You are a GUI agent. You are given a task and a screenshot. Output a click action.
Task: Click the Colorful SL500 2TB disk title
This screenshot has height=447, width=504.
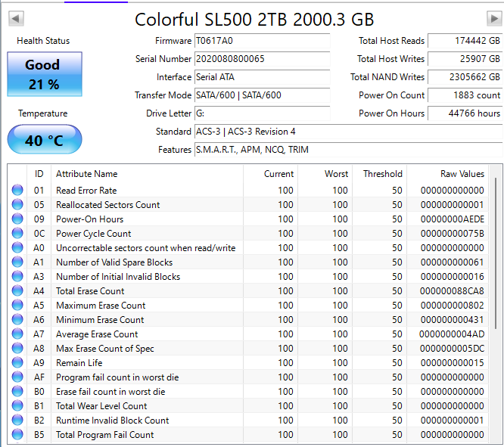[254, 19]
